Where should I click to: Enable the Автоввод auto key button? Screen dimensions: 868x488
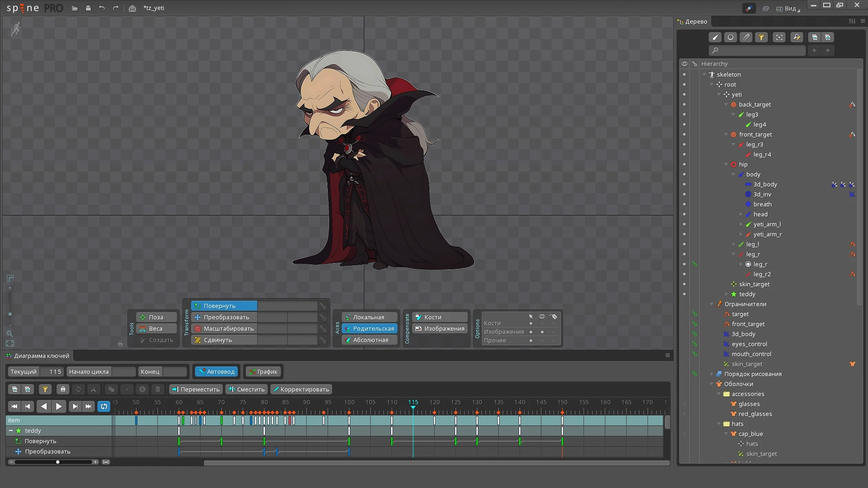(217, 371)
